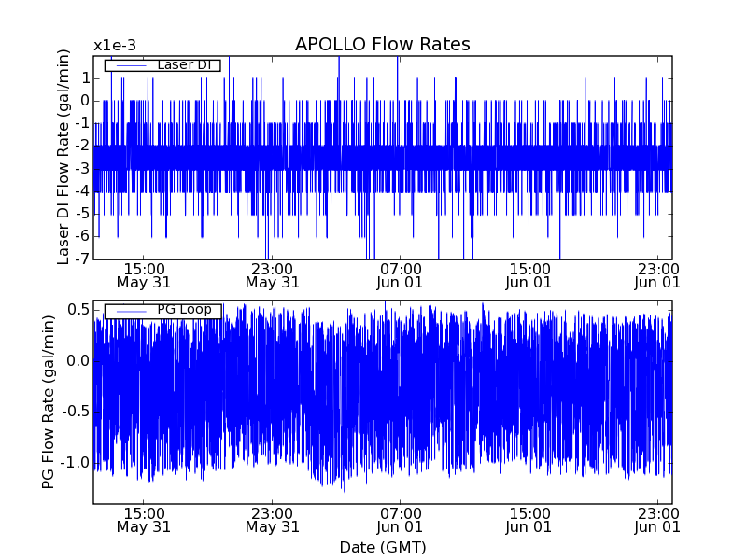The image size is (747, 560).
Task: Click the 0.5 y-axis tick on bottom plot
Action: 78,309
